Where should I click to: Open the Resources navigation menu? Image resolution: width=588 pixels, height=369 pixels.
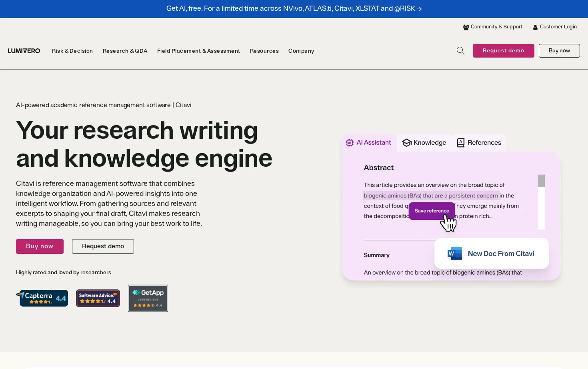(x=264, y=51)
